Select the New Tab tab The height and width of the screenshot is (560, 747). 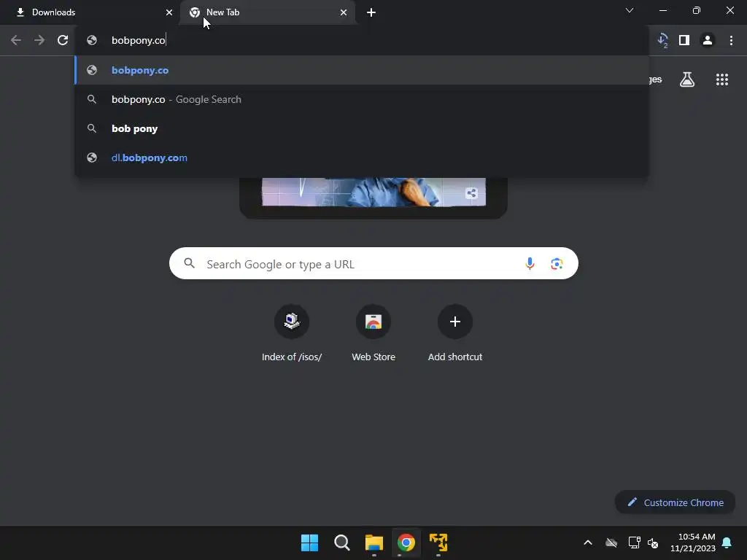click(x=267, y=12)
